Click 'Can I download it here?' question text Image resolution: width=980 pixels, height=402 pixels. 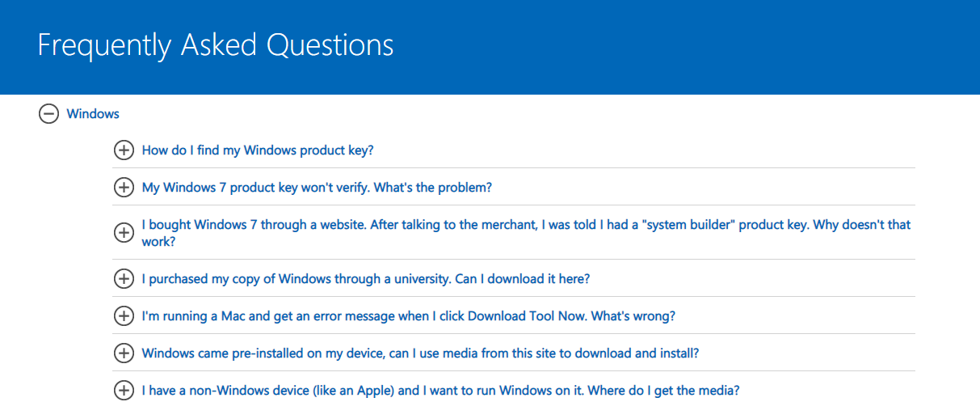click(523, 279)
